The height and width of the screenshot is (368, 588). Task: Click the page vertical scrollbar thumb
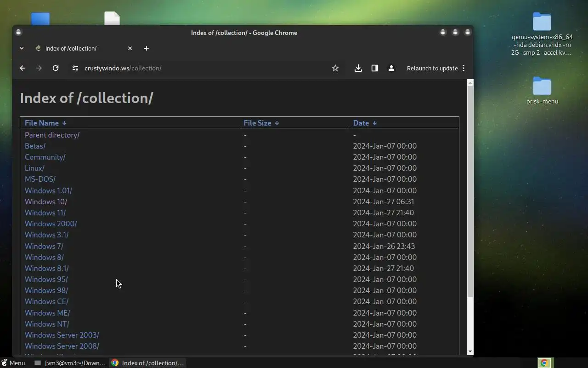470,191
